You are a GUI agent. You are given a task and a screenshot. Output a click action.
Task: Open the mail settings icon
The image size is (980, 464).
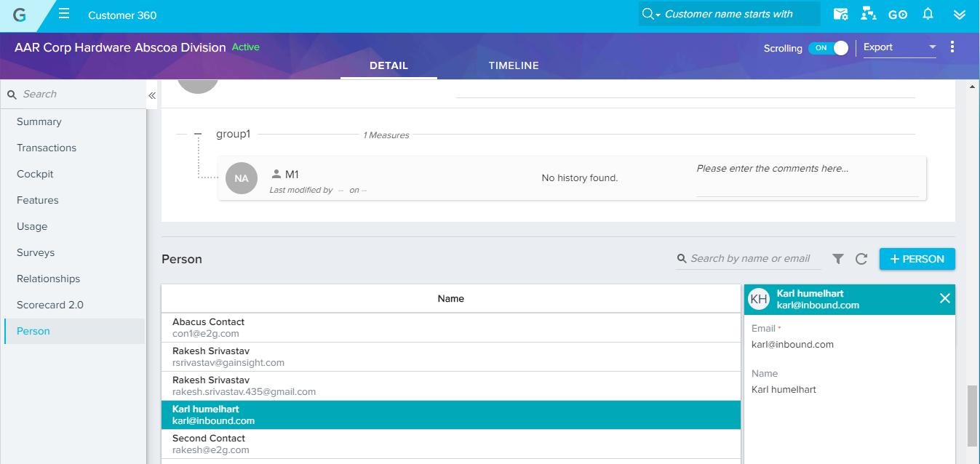840,14
